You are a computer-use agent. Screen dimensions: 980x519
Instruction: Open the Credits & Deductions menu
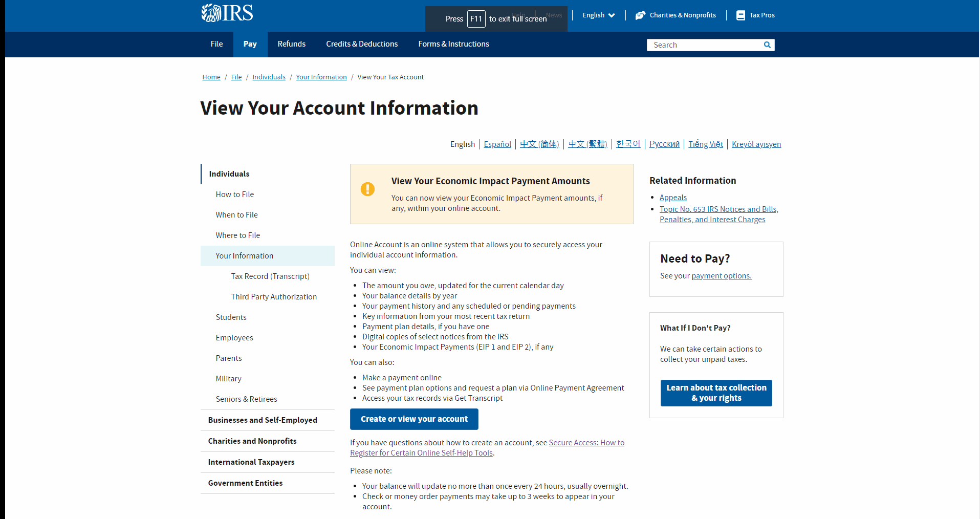(361, 44)
